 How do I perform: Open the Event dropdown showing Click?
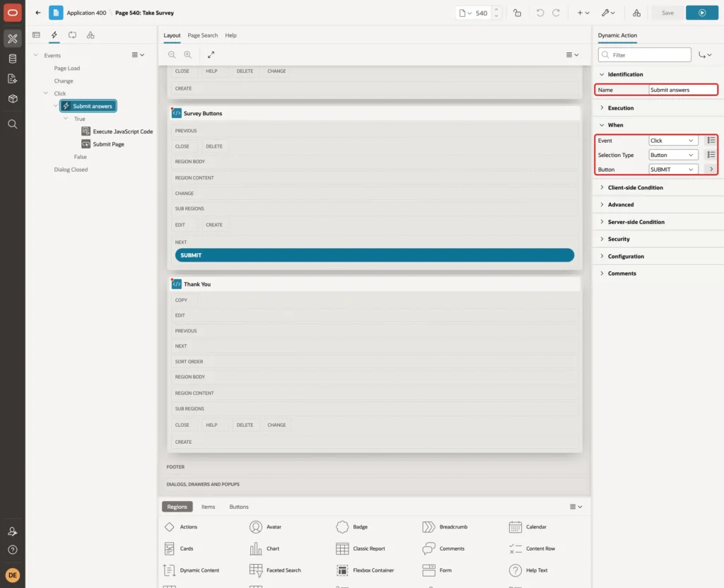673,141
